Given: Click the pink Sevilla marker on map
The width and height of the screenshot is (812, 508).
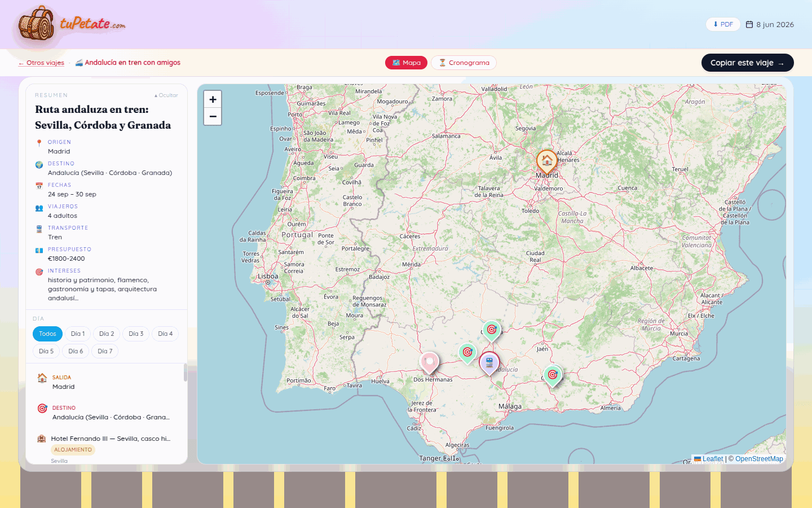Looking at the screenshot, I should (430, 362).
